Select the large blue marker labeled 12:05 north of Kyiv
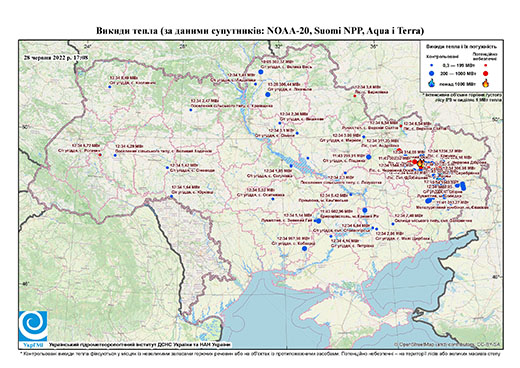 click(261, 72)
